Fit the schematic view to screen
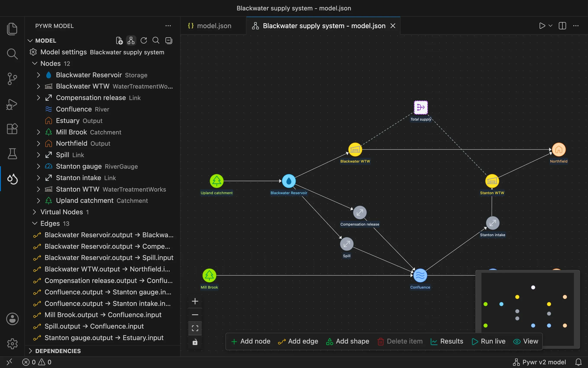 click(195, 328)
